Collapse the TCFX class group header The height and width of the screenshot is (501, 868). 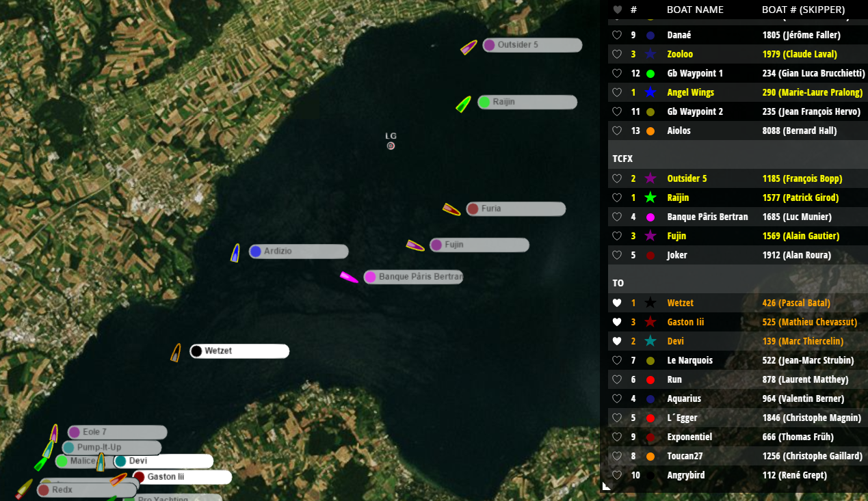pos(622,159)
